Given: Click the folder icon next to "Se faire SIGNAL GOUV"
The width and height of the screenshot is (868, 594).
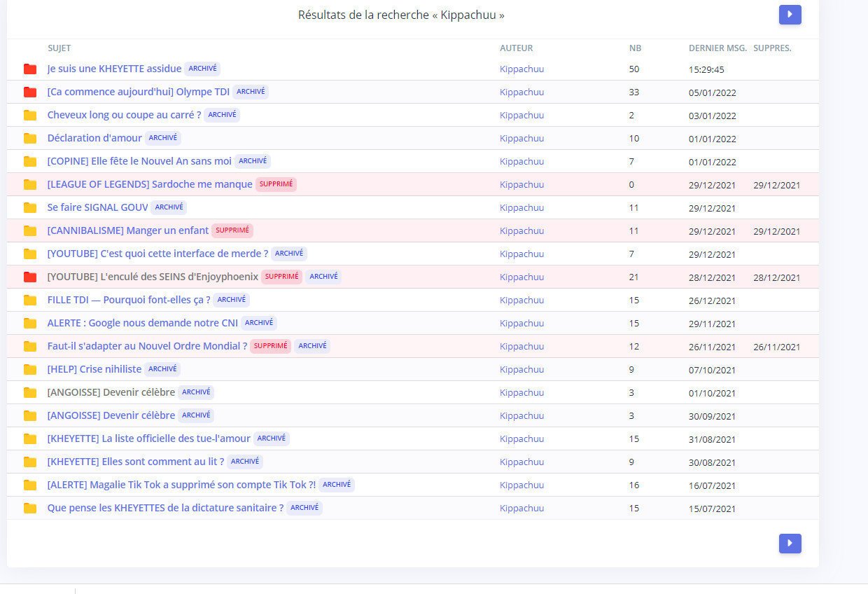Looking at the screenshot, I should click(30, 207).
